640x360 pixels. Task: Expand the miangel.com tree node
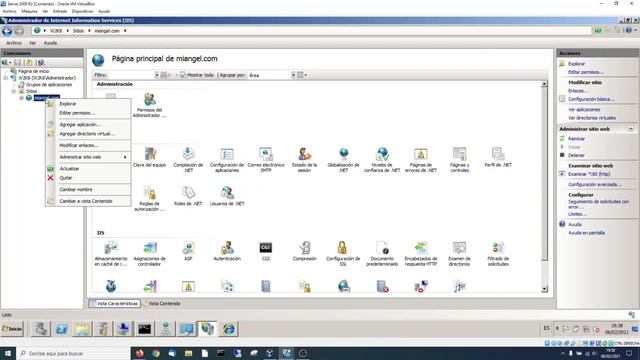(21, 98)
